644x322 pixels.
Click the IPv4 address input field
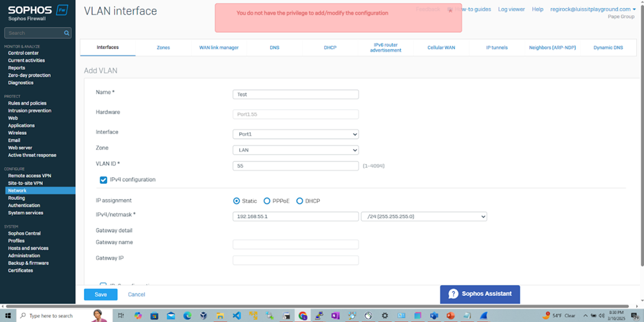click(296, 216)
